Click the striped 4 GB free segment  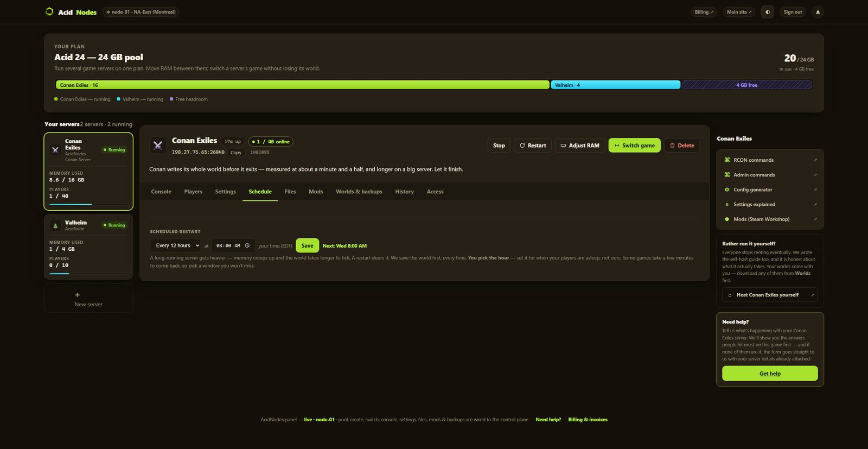pos(747,85)
